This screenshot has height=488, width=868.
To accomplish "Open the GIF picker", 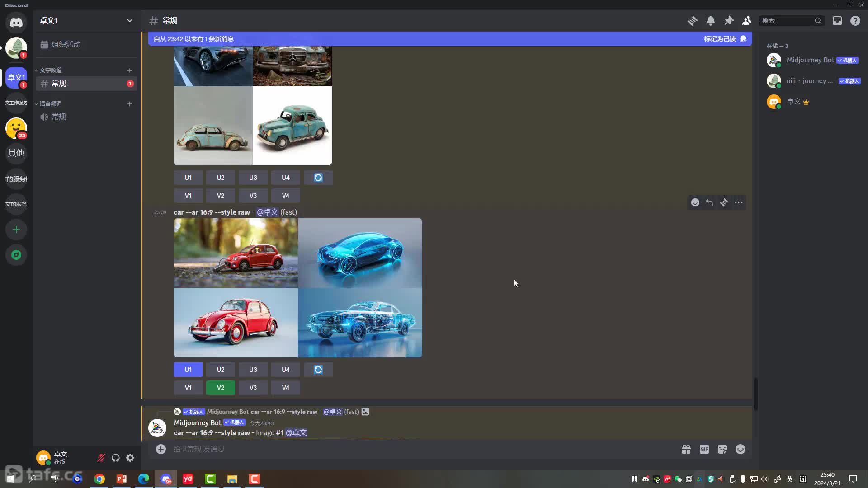I will [704, 449].
